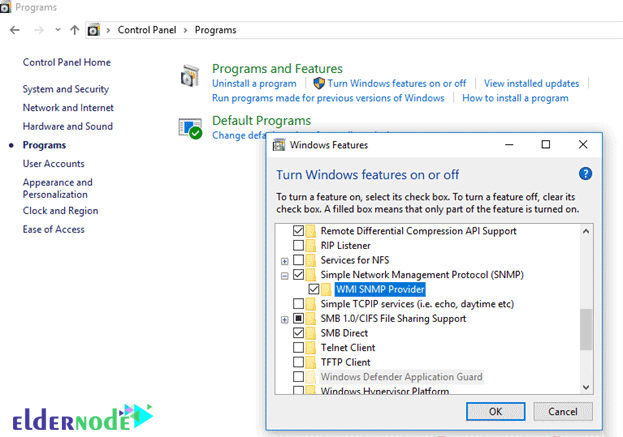Toggle SMB 1.0/CIFS File Sharing Support checkbox

click(x=298, y=319)
